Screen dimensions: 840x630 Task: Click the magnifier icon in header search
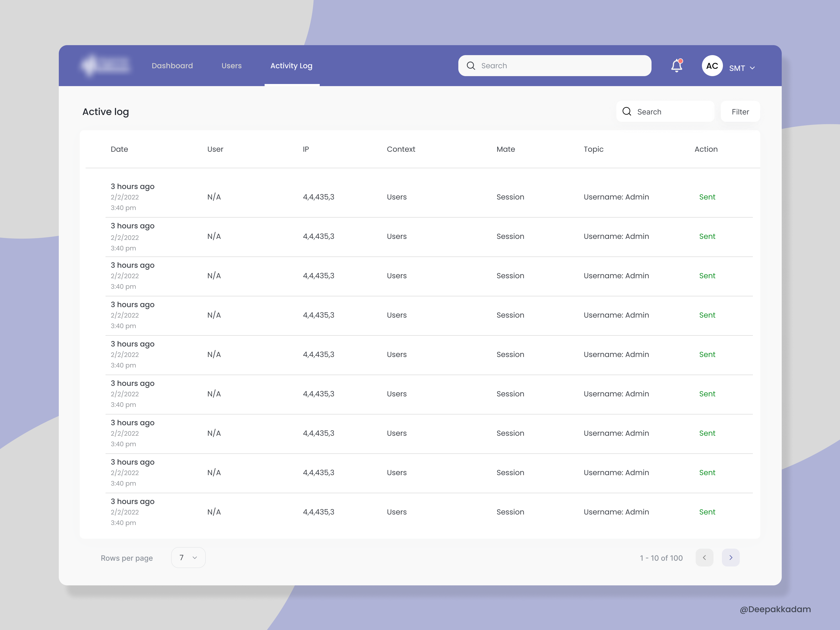470,66
